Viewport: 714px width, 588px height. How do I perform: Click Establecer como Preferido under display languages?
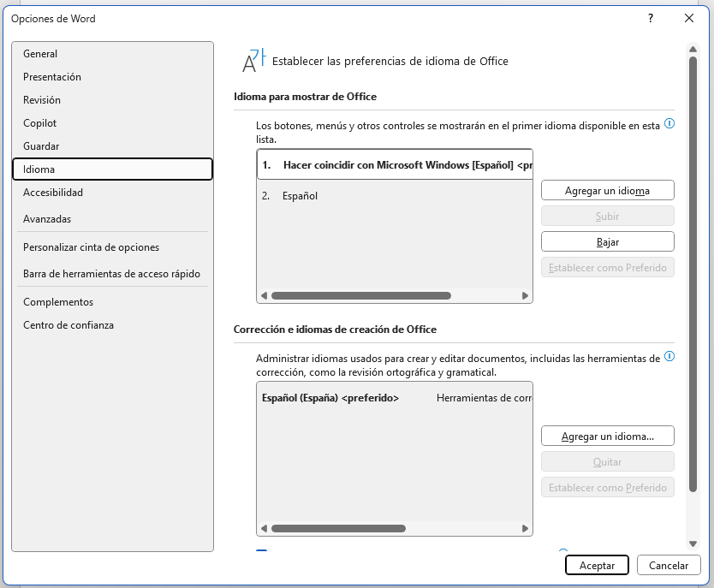pyautogui.click(x=608, y=268)
